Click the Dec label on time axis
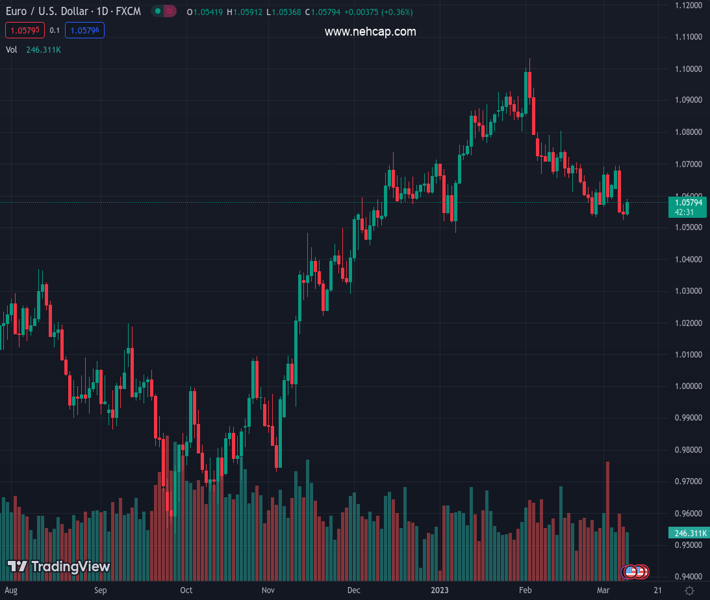Image resolution: width=710 pixels, height=600 pixels. pos(353,591)
